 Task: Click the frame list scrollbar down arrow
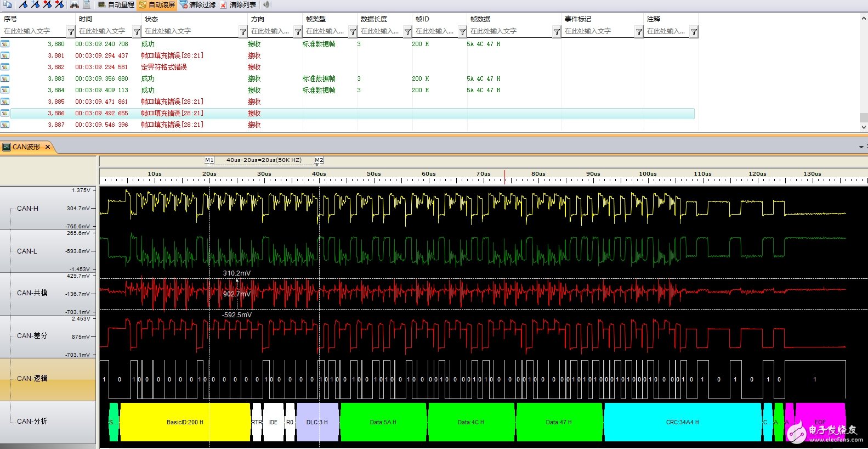click(x=864, y=127)
